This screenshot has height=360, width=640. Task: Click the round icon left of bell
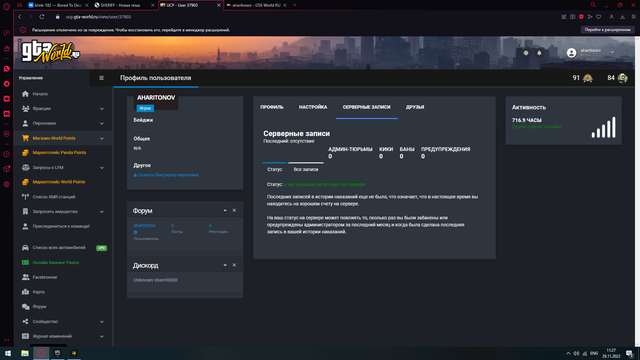tap(526, 53)
